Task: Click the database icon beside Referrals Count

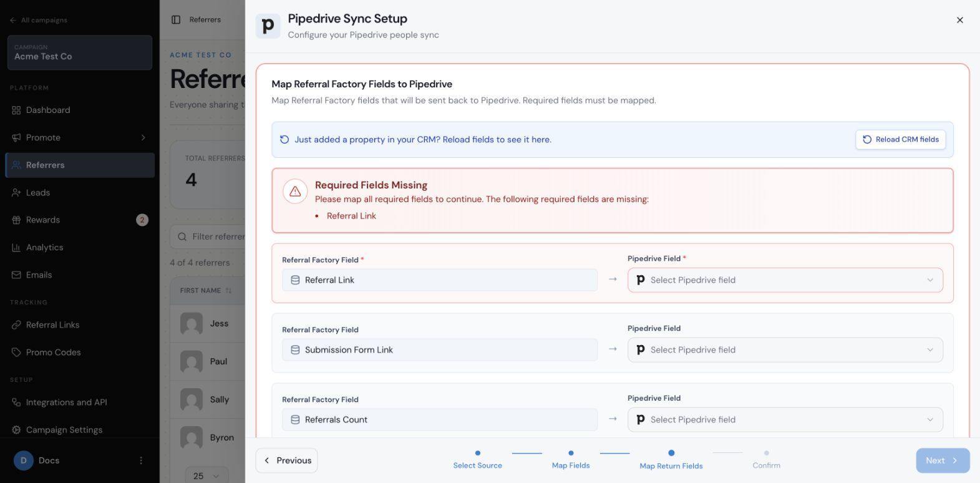Action: coord(296,420)
